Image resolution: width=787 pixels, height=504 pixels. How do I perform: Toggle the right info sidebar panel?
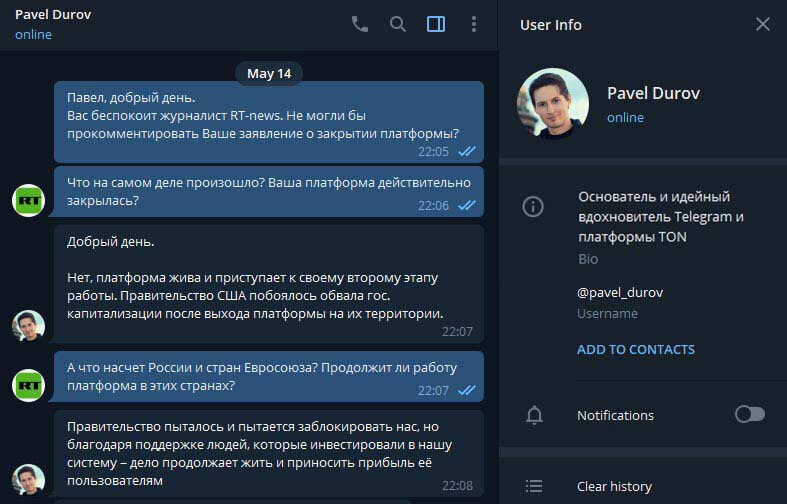[436, 24]
